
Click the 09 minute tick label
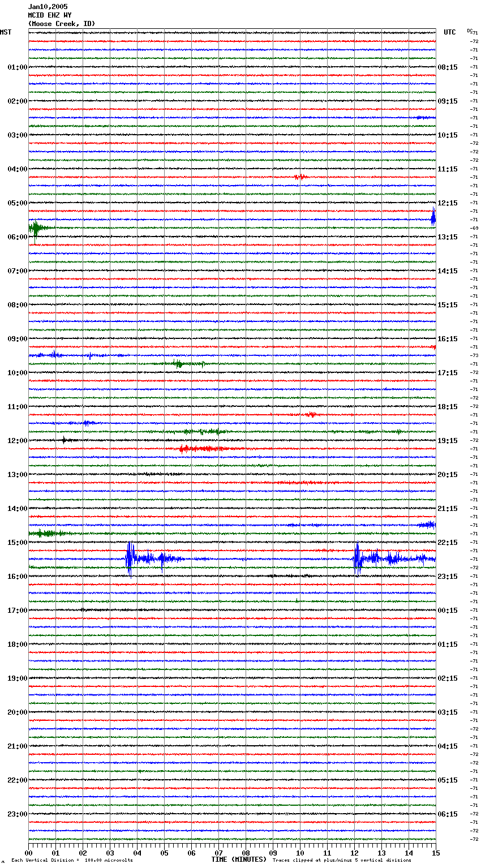(273, 853)
